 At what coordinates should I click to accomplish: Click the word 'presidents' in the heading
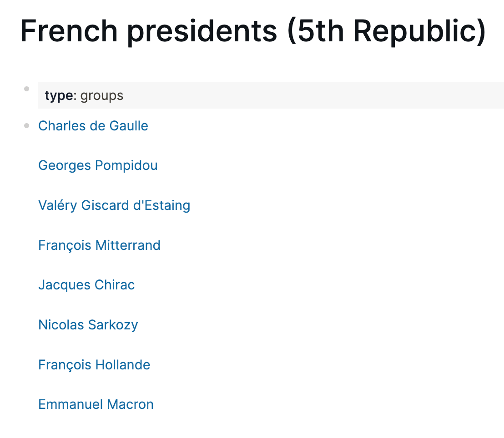[x=202, y=31]
